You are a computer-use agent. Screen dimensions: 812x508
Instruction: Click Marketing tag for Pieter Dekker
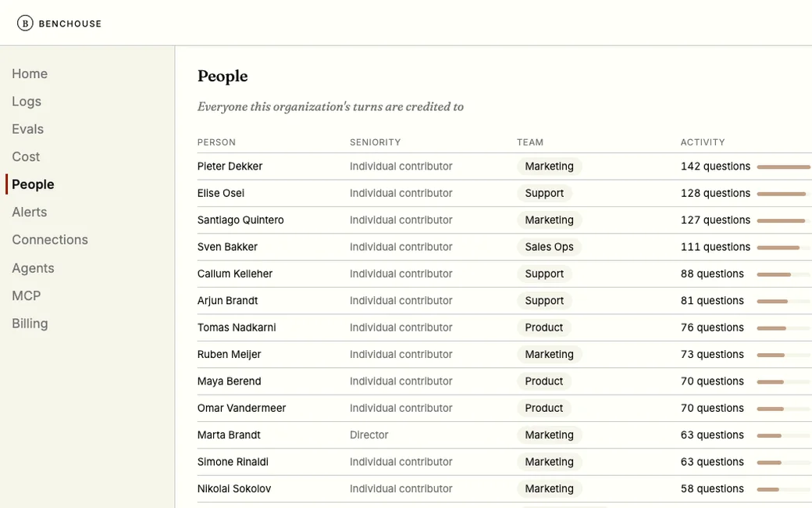click(x=550, y=166)
